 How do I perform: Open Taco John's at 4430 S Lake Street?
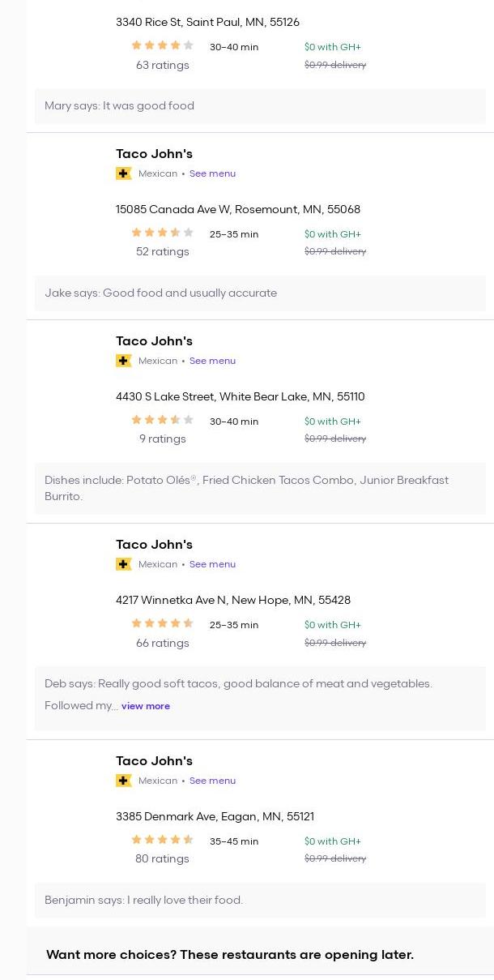point(154,341)
